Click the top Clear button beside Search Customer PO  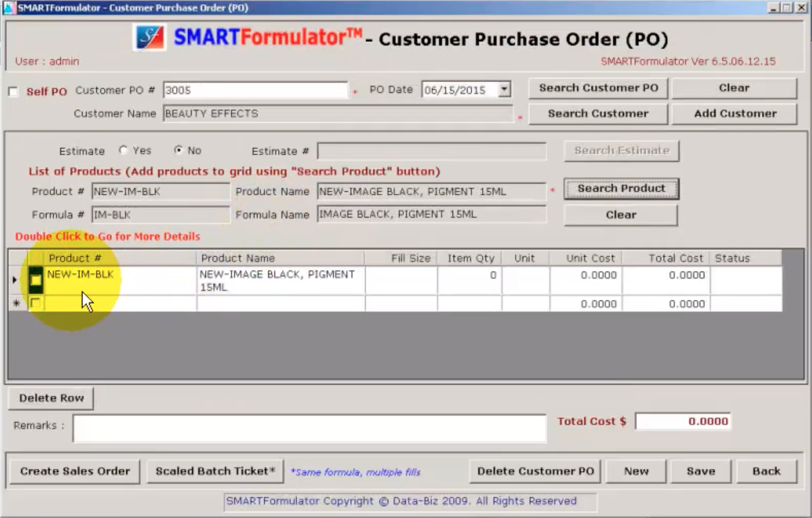(734, 88)
